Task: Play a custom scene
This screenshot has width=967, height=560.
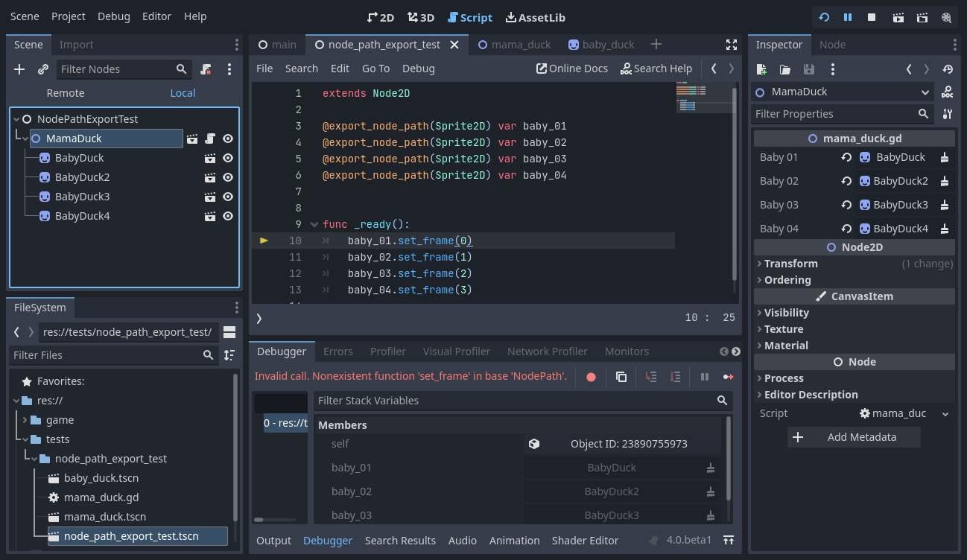Action: tap(922, 17)
